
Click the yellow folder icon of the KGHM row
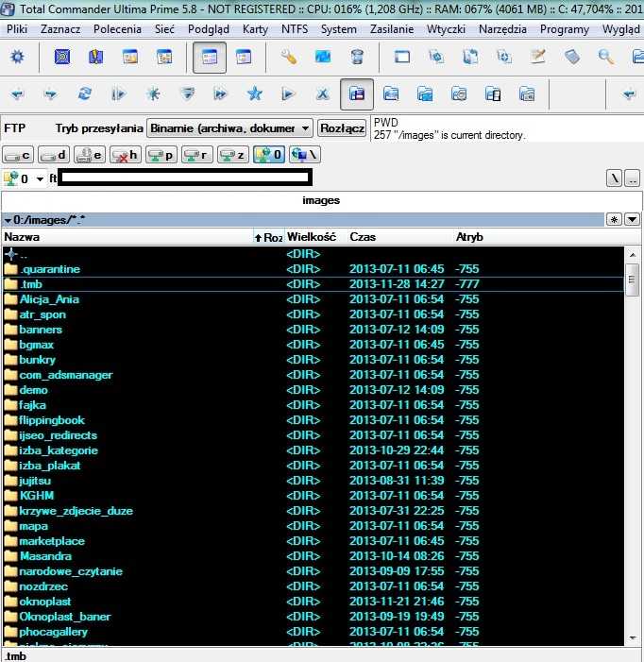point(10,496)
